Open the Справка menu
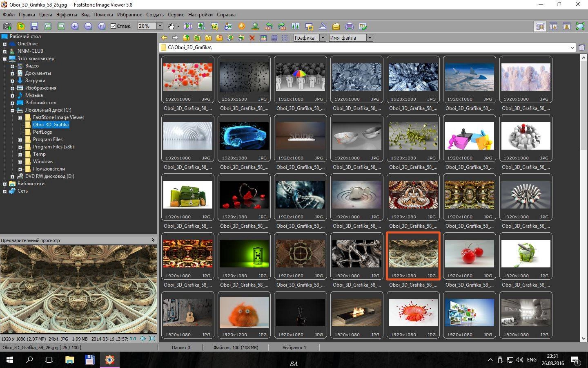The width and height of the screenshot is (588, 368). pyautogui.click(x=226, y=15)
